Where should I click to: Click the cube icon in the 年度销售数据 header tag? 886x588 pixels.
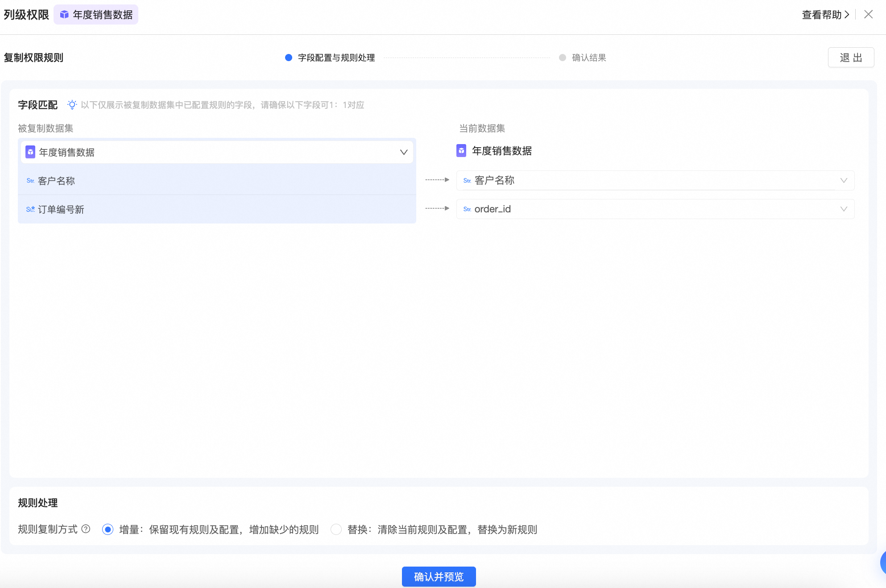[x=64, y=15]
